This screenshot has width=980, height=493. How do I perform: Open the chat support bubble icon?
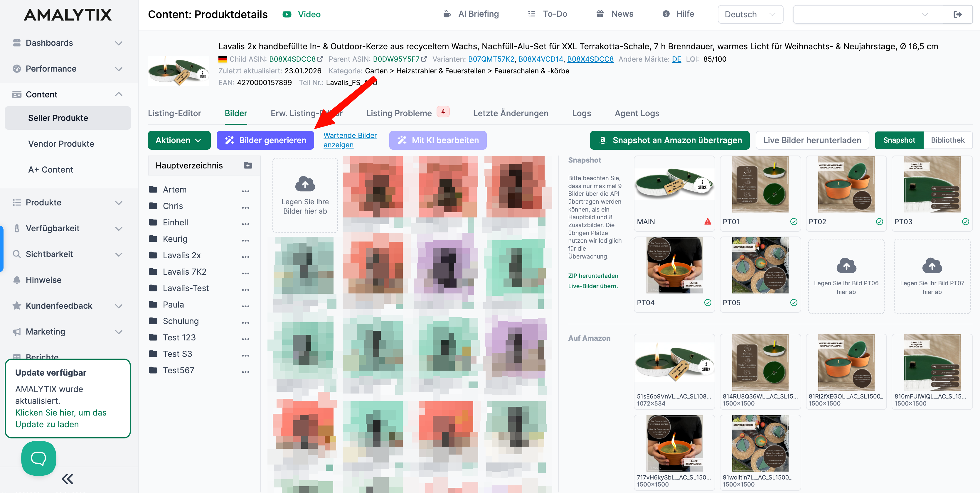(x=38, y=458)
